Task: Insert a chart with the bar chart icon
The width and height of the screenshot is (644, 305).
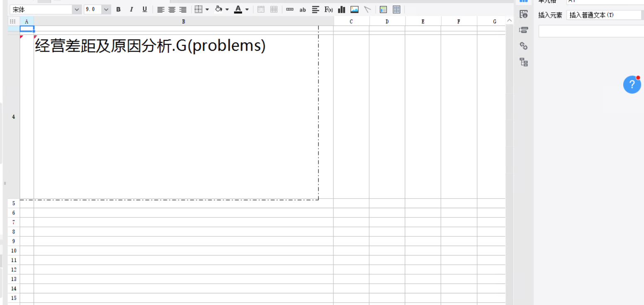Action: 342,10
